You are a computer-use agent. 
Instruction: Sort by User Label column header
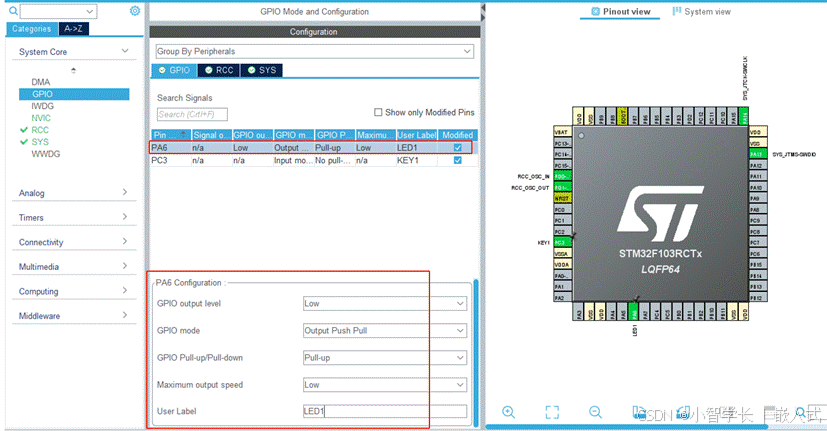pyautogui.click(x=417, y=135)
